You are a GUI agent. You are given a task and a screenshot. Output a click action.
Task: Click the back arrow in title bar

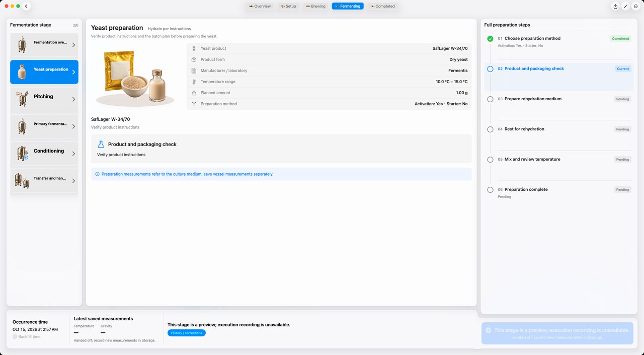tap(26, 6)
